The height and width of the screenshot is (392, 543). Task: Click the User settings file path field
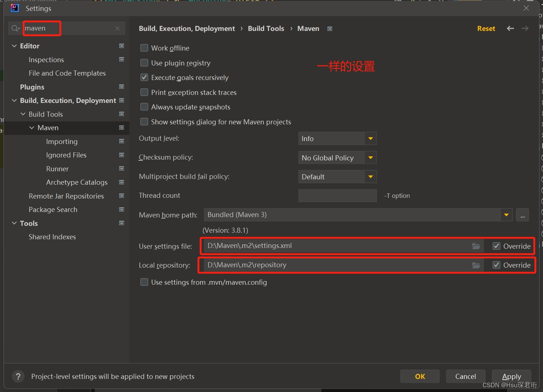[x=343, y=246]
